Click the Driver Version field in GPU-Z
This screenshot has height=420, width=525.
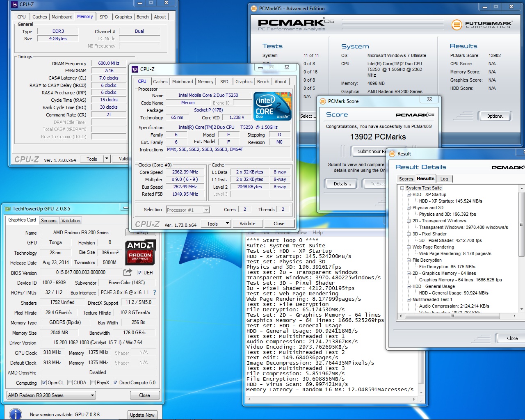coord(98,342)
